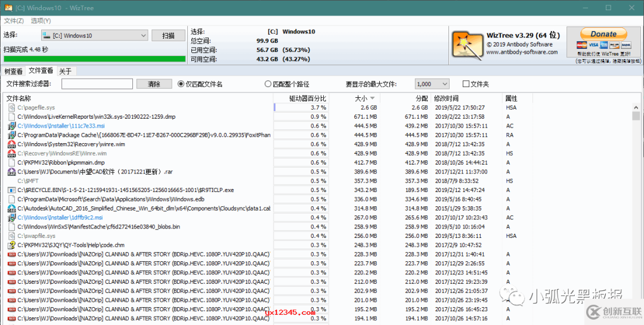This screenshot has width=644, height=325.
Task: Sort by 修改时间 column header
Action: (466, 98)
